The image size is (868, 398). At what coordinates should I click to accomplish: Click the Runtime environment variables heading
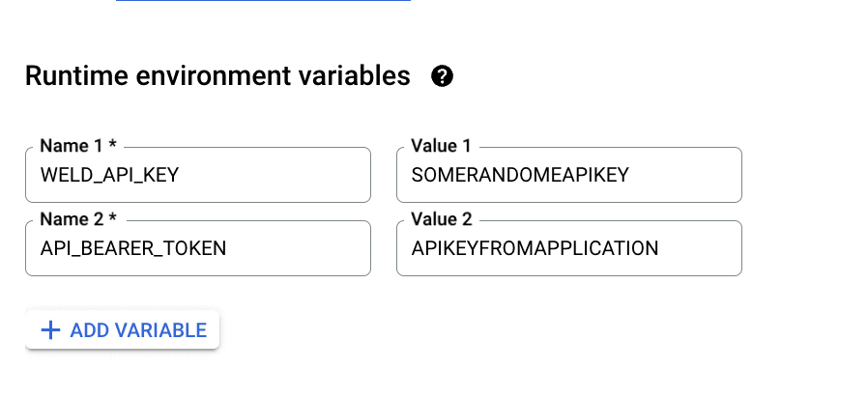tap(217, 76)
